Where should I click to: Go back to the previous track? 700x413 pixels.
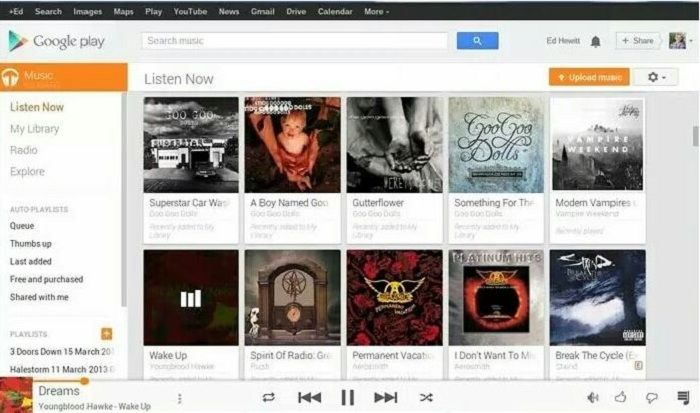pyautogui.click(x=309, y=397)
